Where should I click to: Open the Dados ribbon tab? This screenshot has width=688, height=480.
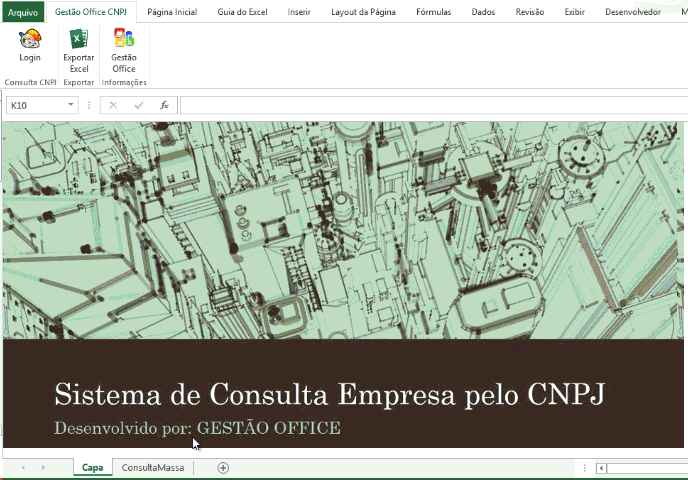pos(483,12)
